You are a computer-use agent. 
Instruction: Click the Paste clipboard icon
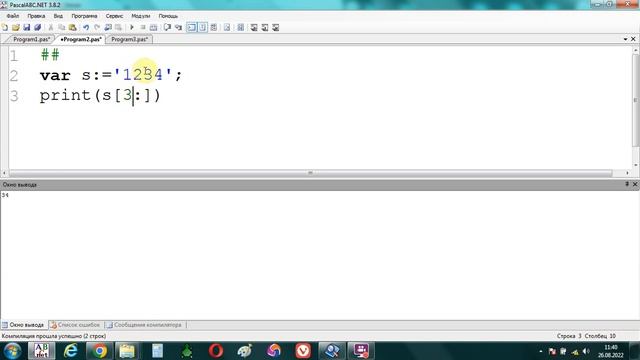[x=73, y=27]
